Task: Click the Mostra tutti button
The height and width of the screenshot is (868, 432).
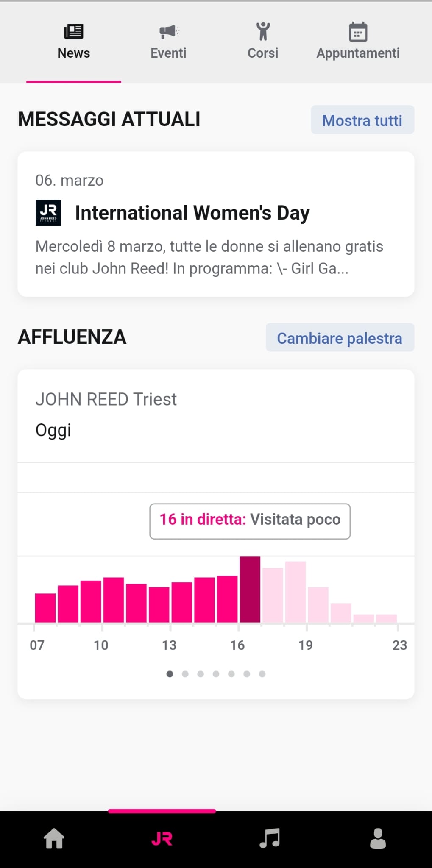Action: pos(362,120)
